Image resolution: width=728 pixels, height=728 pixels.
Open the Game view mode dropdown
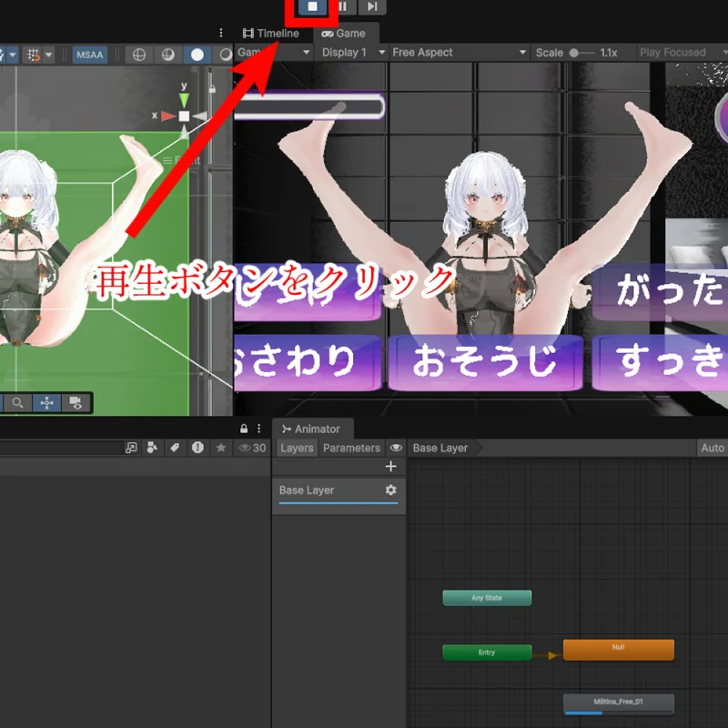(274, 53)
